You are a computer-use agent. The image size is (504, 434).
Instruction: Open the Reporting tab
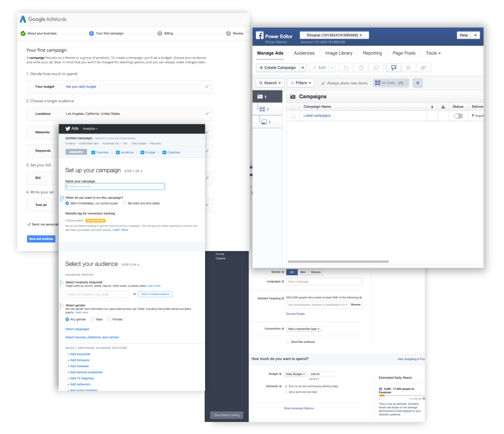pos(372,53)
